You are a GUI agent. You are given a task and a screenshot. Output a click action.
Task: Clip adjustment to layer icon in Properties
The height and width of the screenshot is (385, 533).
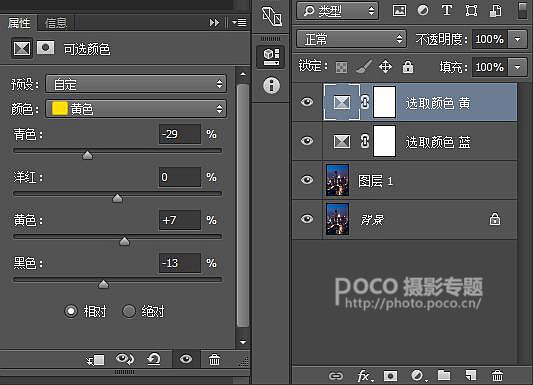pyautogui.click(x=96, y=360)
